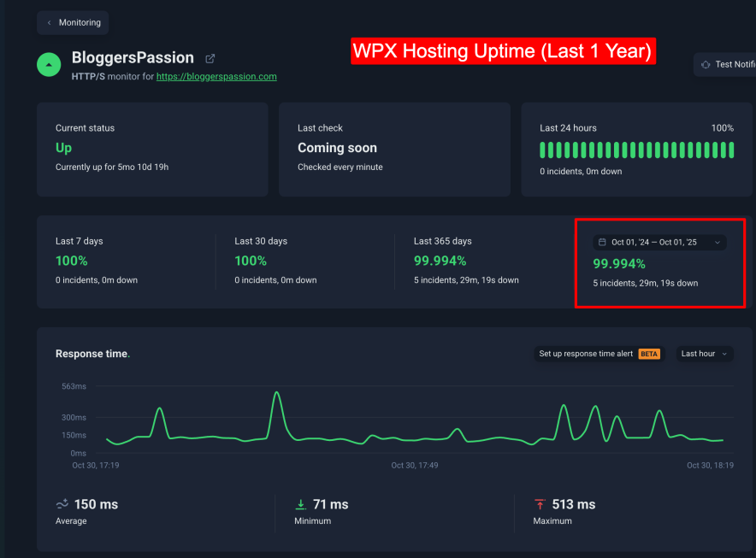This screenshot has height=558, width=756.
Task: Open the custom date range dropdown
Action: click(659, 242)
